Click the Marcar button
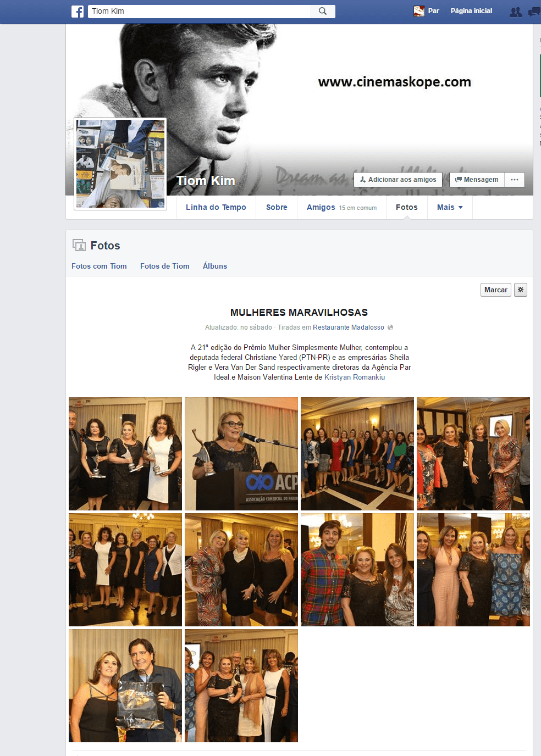Screen dimensions: 541x756 [496, 290]
